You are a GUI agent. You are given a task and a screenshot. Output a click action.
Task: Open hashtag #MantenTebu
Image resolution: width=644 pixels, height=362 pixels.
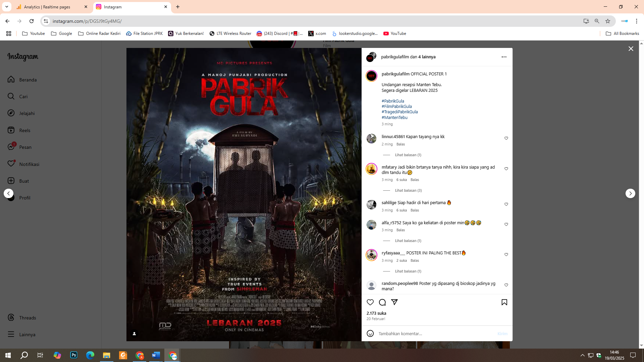point(394,118)
